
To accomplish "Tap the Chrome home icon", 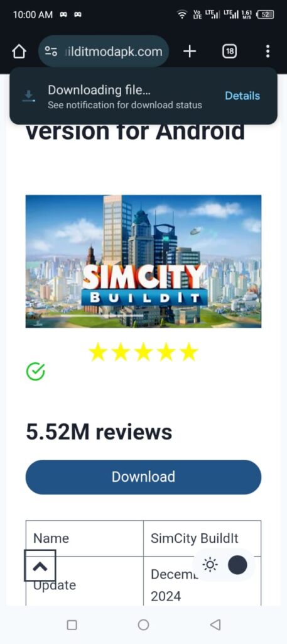I will click(19, 52).
